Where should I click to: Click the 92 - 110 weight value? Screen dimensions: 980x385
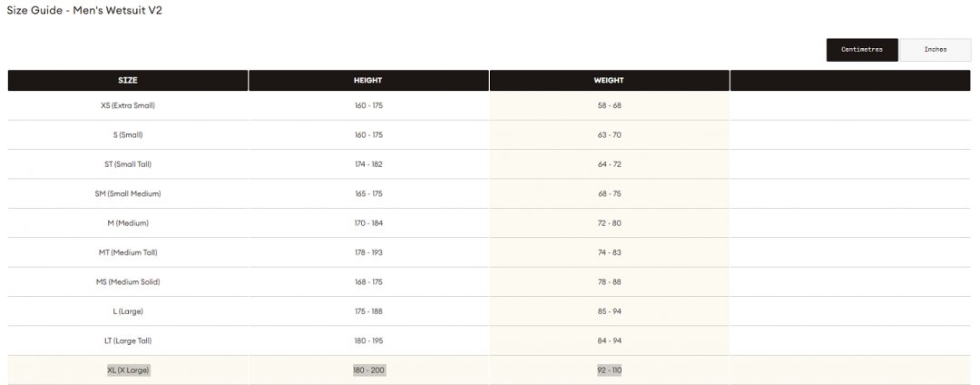click(x=610, y=370)
